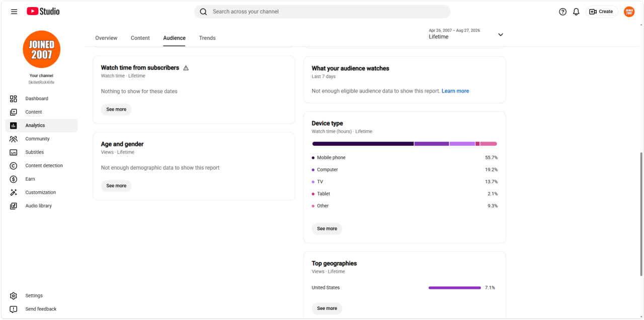
Task: Click the Analytics sidebar icon
Action: [x=14, y=126]
